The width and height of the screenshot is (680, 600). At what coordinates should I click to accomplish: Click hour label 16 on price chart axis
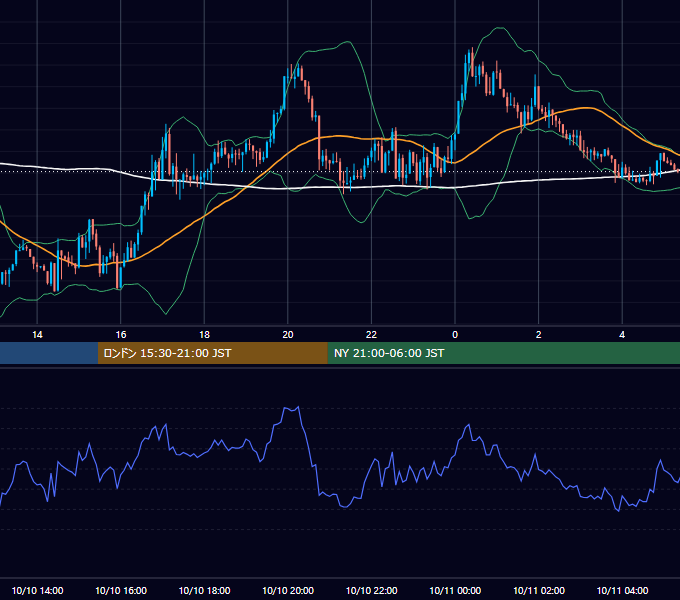121,335
